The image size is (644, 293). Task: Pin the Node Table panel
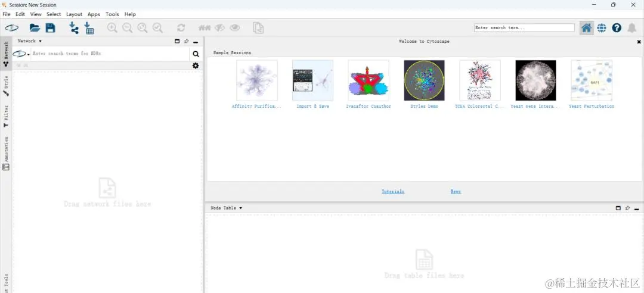(627, 208)
